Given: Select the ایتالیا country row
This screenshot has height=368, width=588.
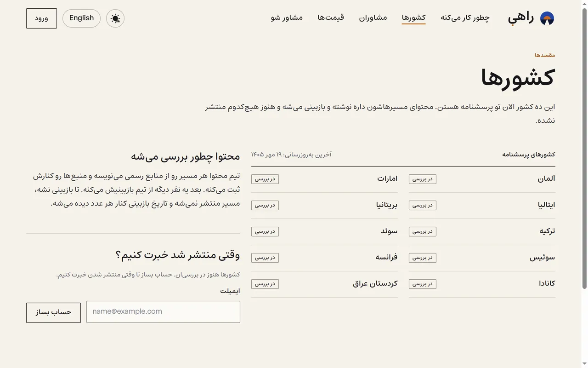Looking at the screenshot, I should [x=482, y=206].
